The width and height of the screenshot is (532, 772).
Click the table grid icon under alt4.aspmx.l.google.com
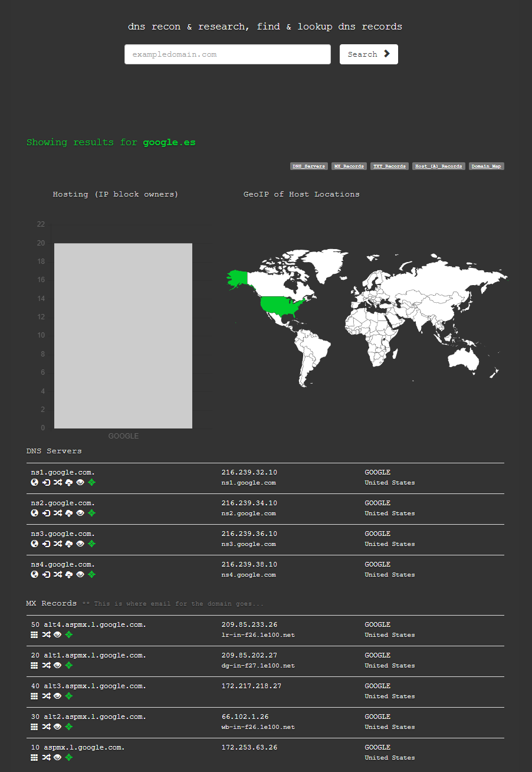(x=35, y=634)
